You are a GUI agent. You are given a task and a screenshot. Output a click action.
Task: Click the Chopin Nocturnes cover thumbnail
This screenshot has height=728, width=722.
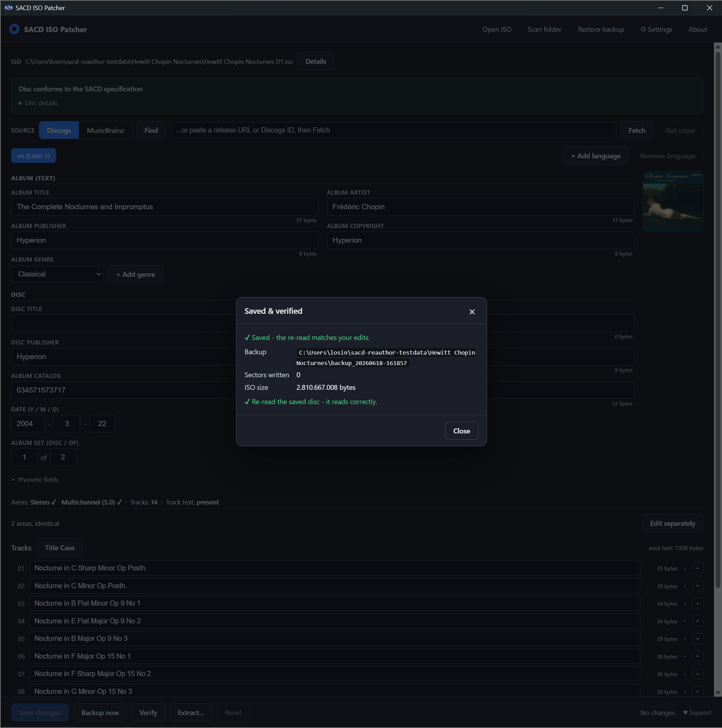click(673, 201)
